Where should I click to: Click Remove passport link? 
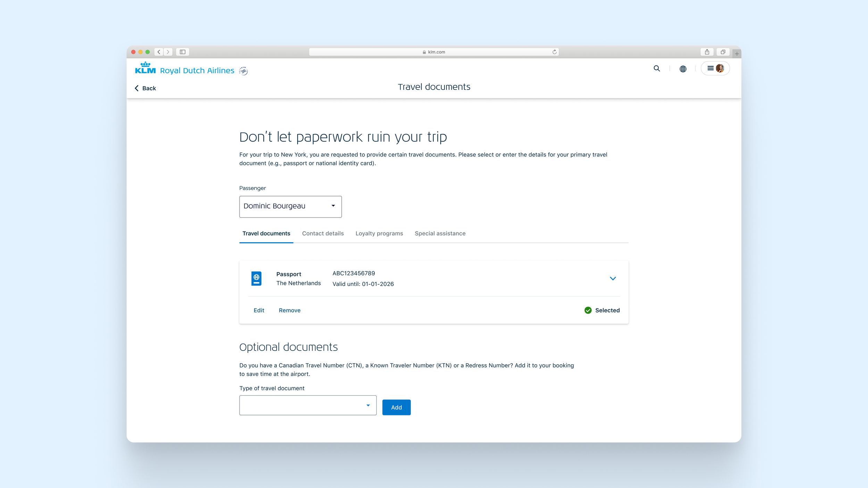(x=290, y=310)
